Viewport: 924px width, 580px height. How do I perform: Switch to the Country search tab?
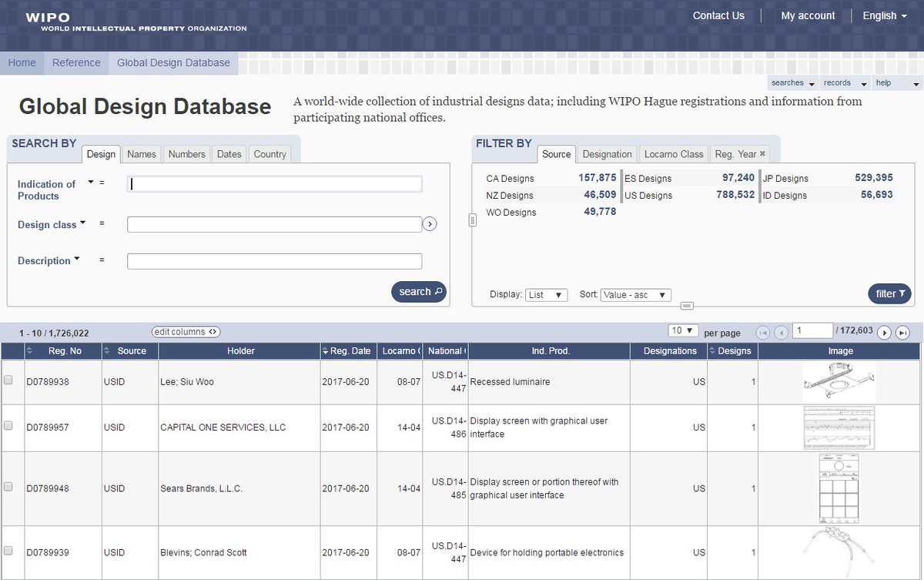pyautogui.click(x=269, y=154)
